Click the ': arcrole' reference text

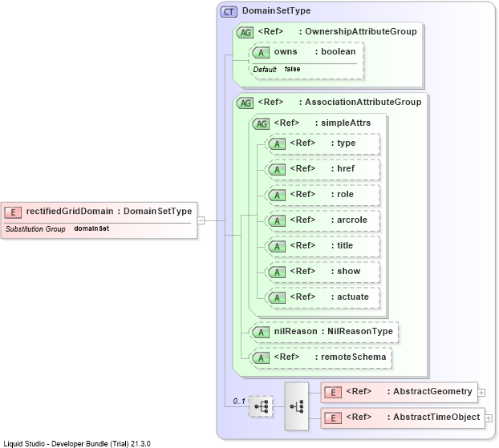click(x=349, y=220)
